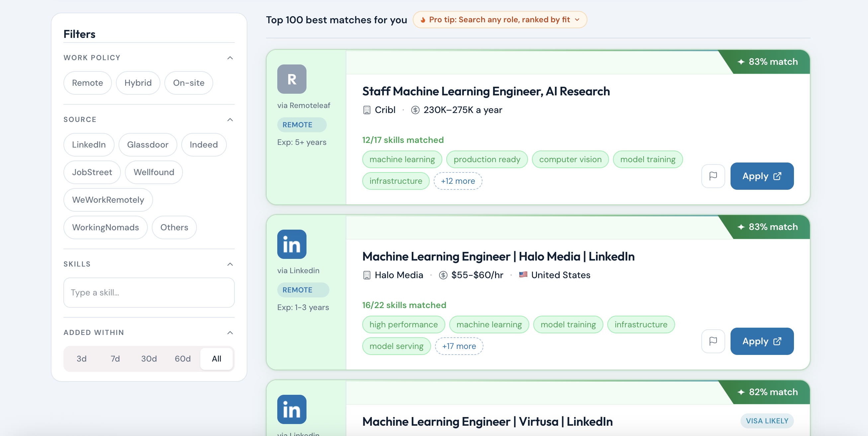This screenshot has width=868, height=436.
Task: Click 'Top 100 best matches for you' heading
Action: coord(336,20)
